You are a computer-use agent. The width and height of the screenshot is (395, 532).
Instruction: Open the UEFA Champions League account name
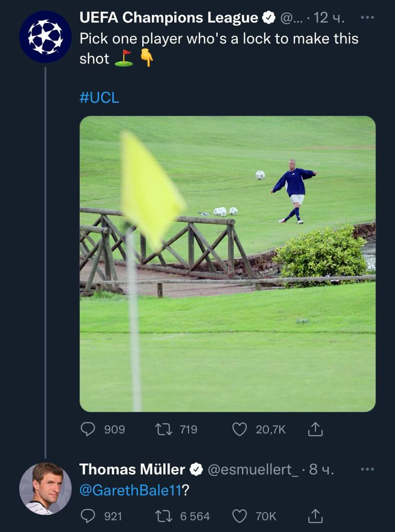[x=169, y=18]
